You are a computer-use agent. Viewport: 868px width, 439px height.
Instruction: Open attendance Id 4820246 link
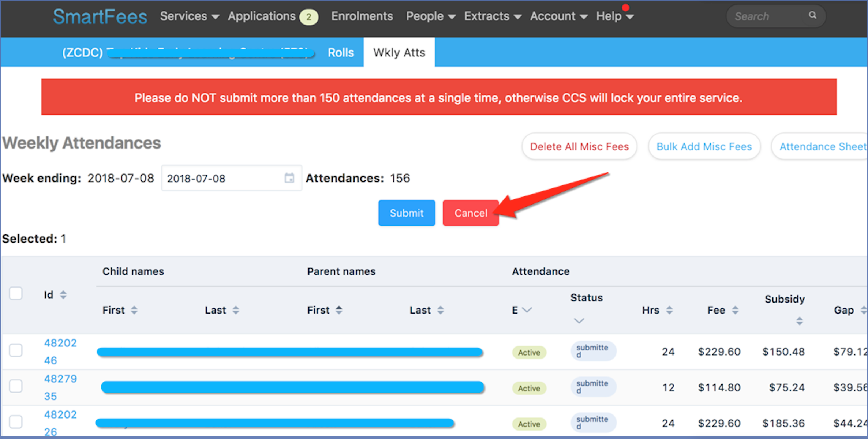point(60,352)
